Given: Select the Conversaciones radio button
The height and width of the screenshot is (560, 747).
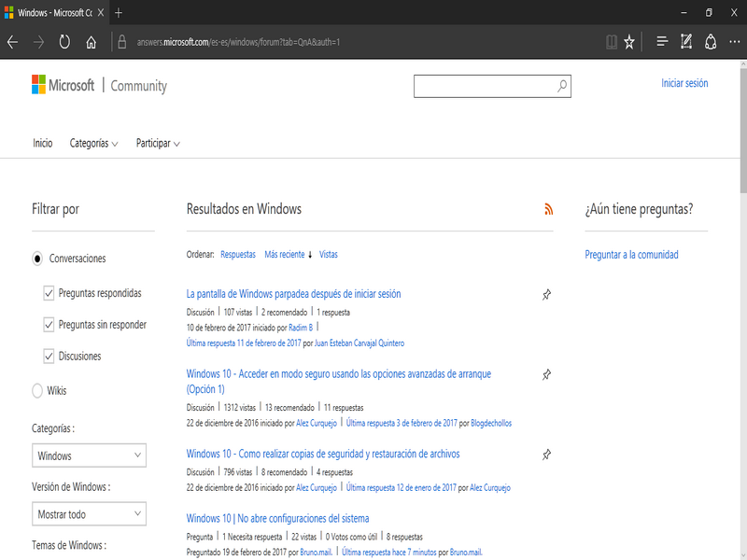Looking at the screenshot, I should (37, 259).
